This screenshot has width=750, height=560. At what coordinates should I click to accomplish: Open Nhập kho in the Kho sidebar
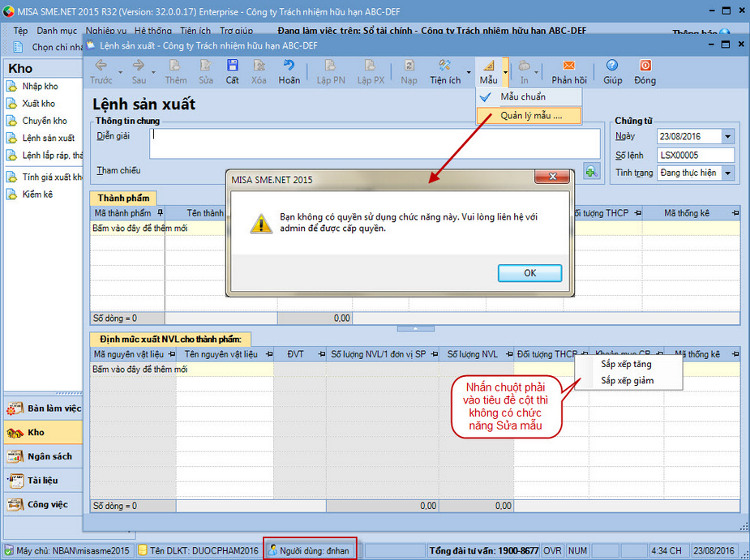pos(41,86)
